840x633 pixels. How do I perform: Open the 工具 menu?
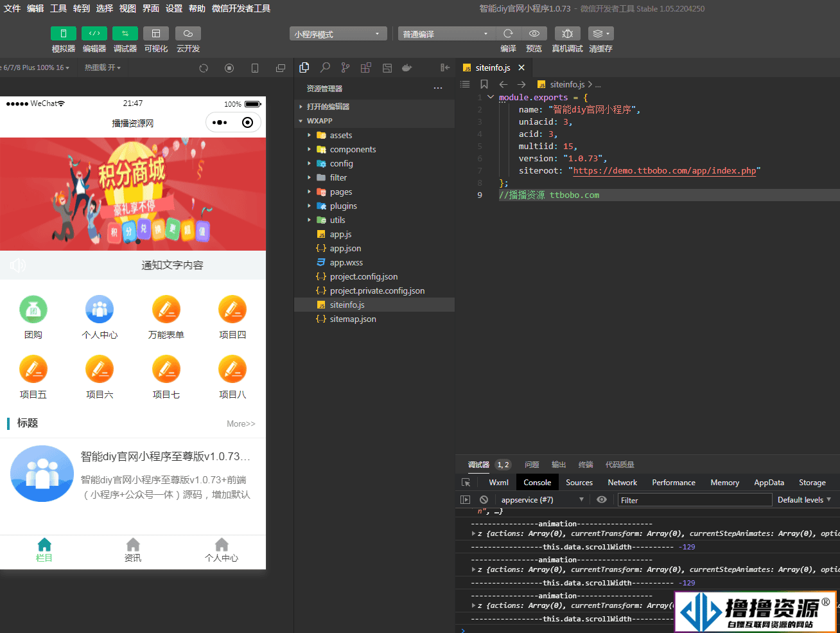pos(58,8)
